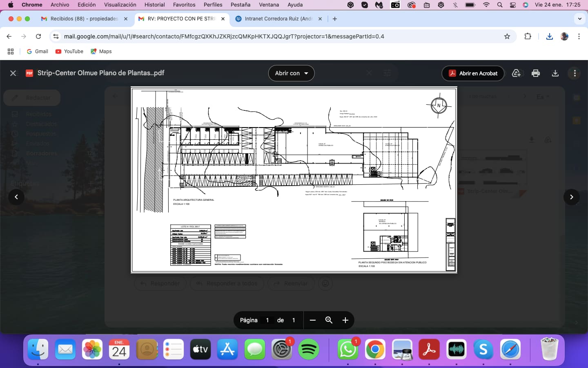Expand Chrome tab search dropdown

click(579, 19)
